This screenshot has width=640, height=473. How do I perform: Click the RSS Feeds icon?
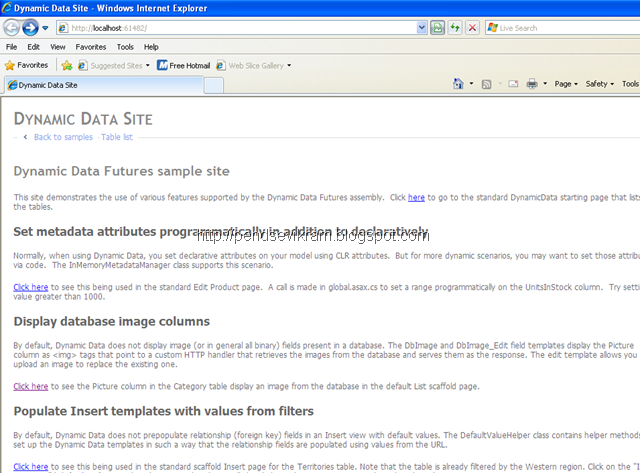tap(487, 84)
